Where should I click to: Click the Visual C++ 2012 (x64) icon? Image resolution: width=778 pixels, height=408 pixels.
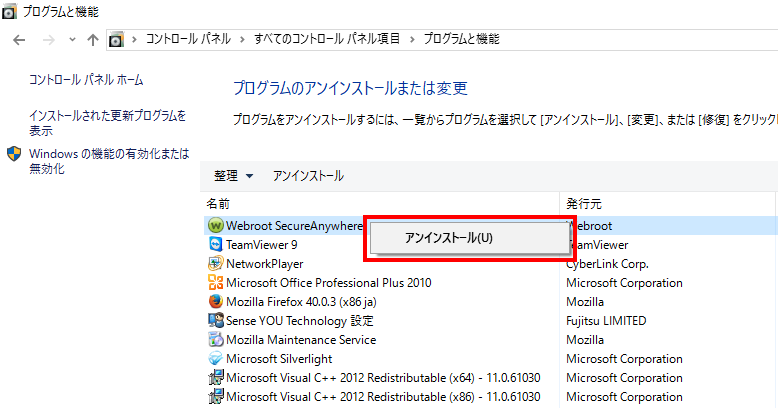coord(215,378)
